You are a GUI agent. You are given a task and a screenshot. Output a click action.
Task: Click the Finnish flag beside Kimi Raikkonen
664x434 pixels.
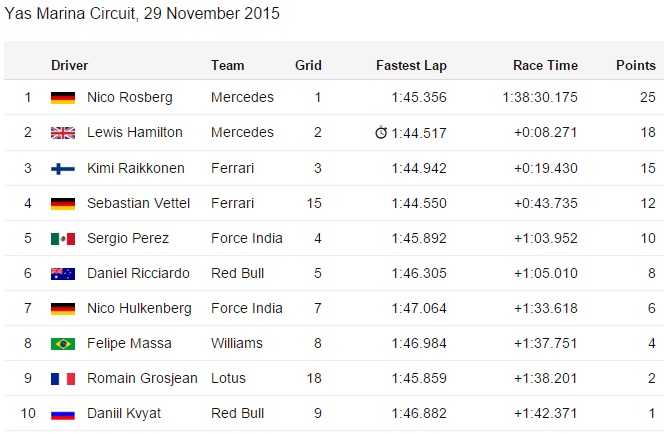tap(63, 168)
